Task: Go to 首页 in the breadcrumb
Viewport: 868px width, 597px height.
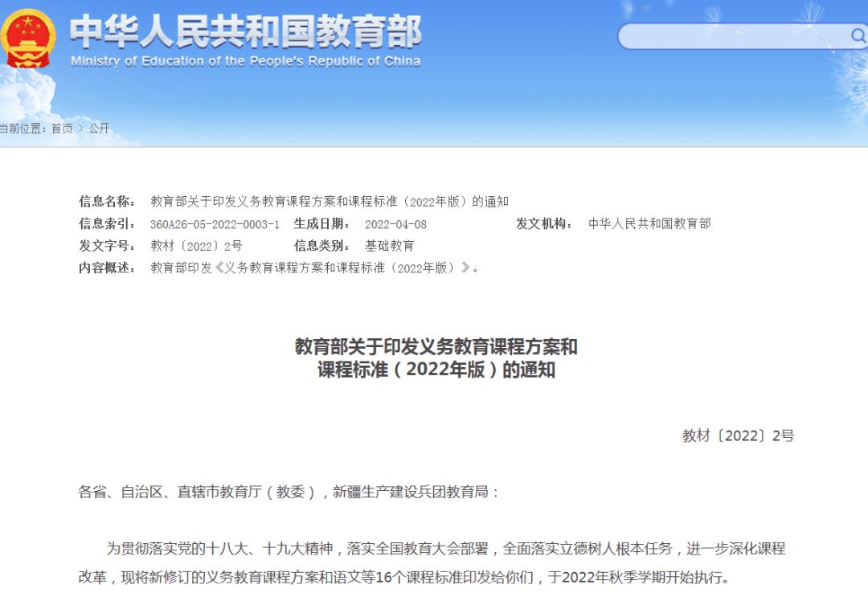Action: [x=62, y=129]
